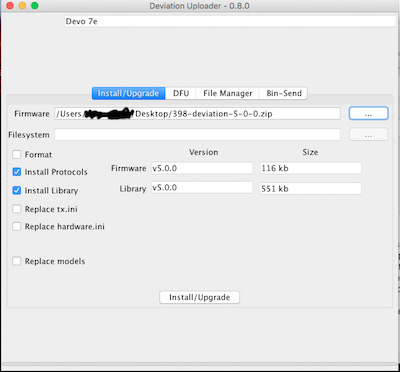Enable Replace hardware.ini checkbox
Image resolution: width=400 pixels, height=372 pixels.
tap(17, 227)
